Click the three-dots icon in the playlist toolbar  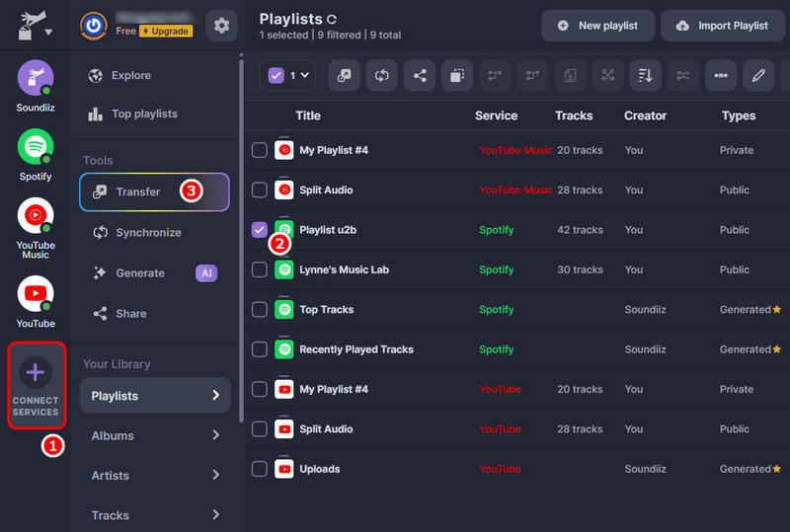point(721,76)
